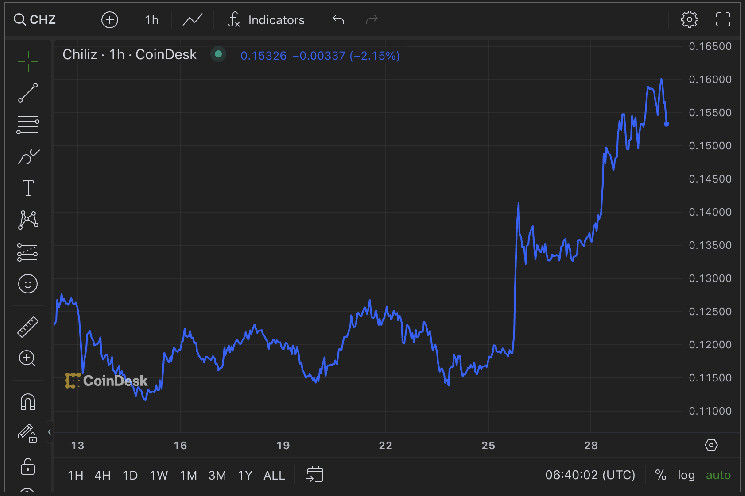Screen dimensions: 745x496
Task: Redo the last chart action
Action: (x=372, y=19)
